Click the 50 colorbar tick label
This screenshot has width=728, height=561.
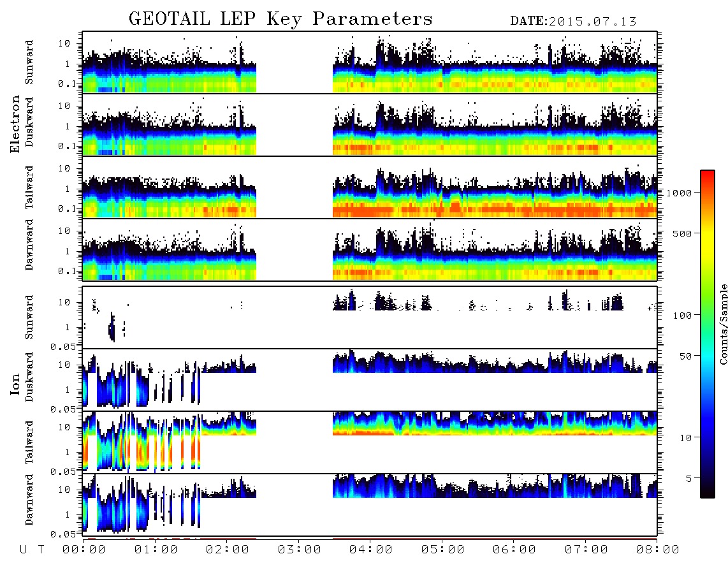point(686,356)
